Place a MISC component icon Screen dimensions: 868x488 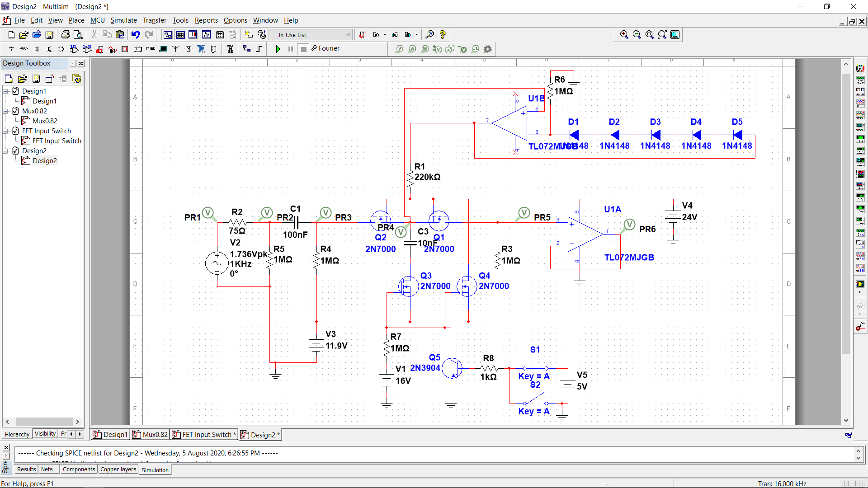(151, 49)
